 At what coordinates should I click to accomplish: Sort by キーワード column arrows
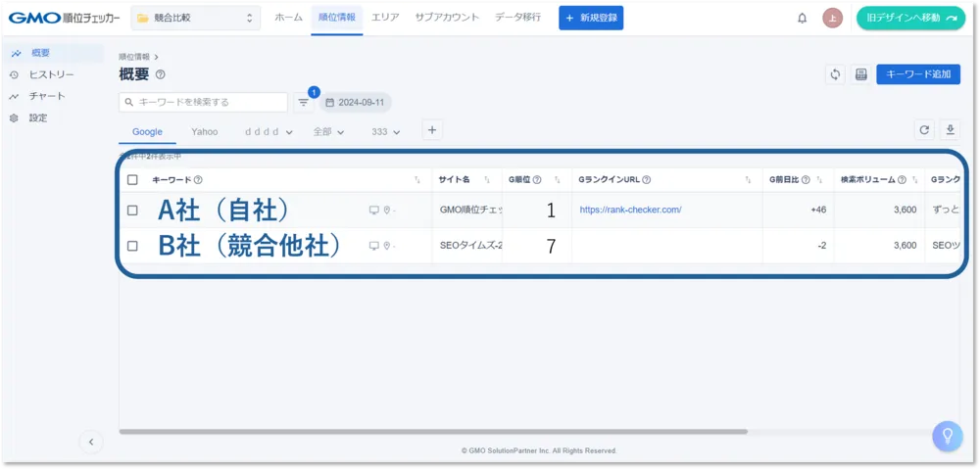[416, 180]
